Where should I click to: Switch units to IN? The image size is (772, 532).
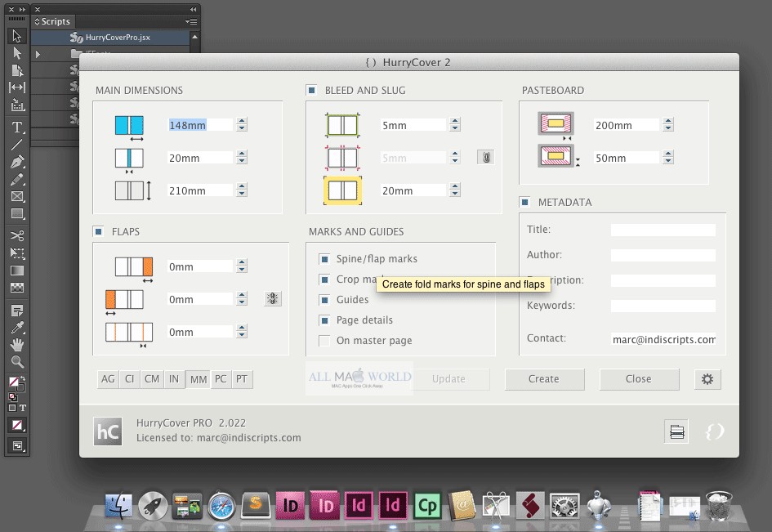point(174,379)
